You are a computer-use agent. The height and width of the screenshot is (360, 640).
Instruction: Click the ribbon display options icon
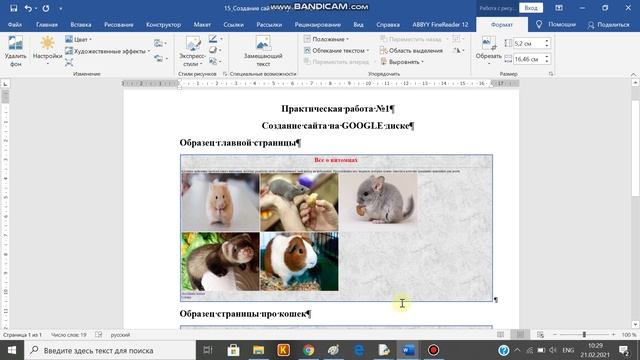tap(559, 8)
